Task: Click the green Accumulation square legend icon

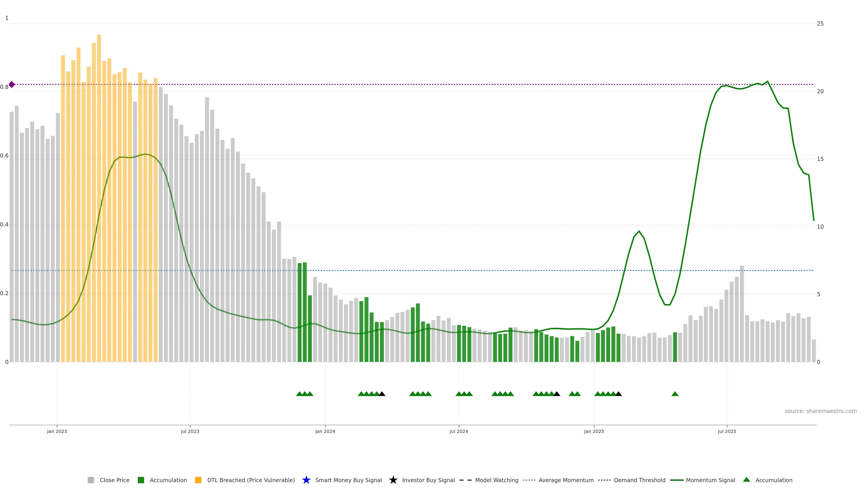Action: [x=141, y=480]
